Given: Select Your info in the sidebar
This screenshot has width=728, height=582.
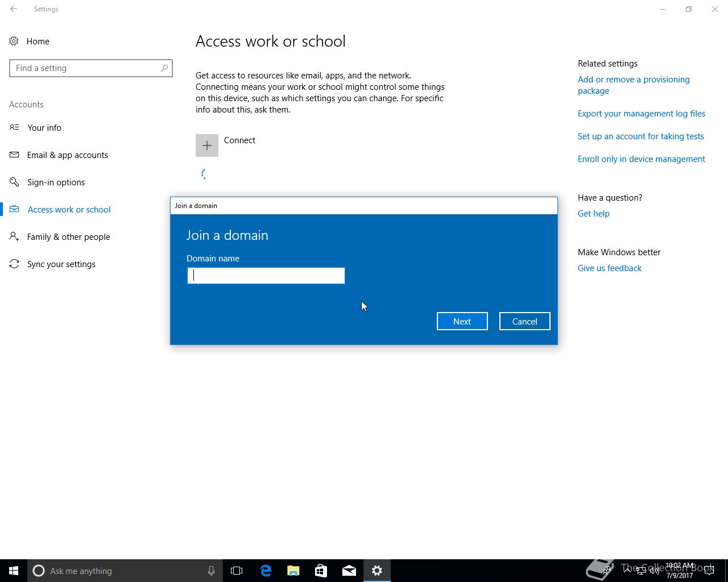Looking at the screenshot, I should (x=44, y=127).
